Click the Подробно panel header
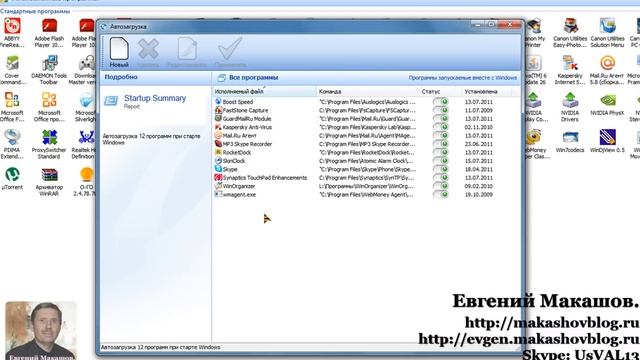The image size is (640, 360). tap(121, 77)
